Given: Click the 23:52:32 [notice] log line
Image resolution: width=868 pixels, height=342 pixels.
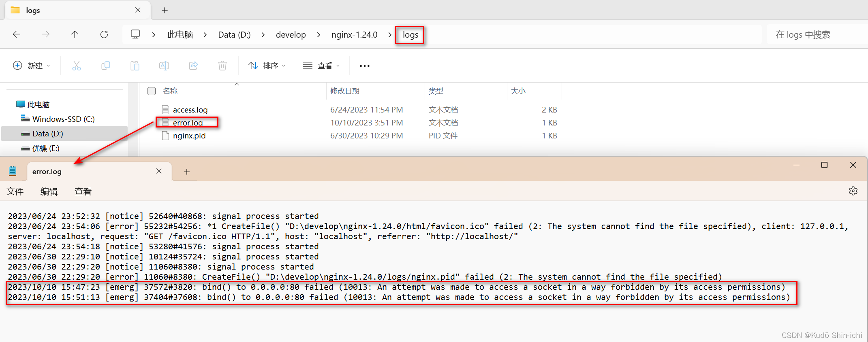Looking at the screenshot, I should click(x=163, y=216).
